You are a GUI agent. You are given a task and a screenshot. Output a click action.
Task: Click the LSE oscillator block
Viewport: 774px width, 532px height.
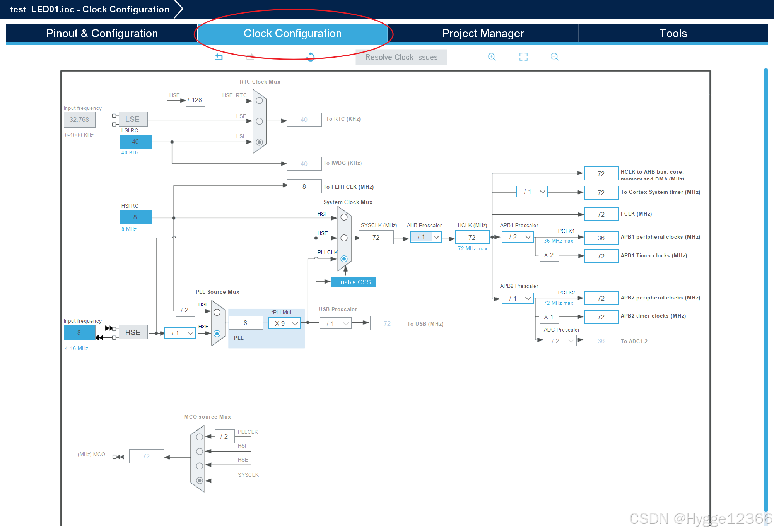tap(133, 119)
